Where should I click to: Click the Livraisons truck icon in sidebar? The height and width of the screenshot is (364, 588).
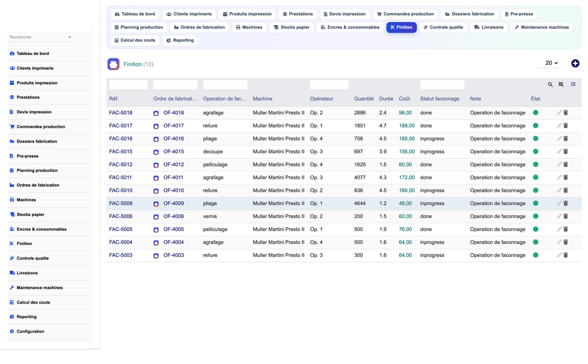pos(12,273)
